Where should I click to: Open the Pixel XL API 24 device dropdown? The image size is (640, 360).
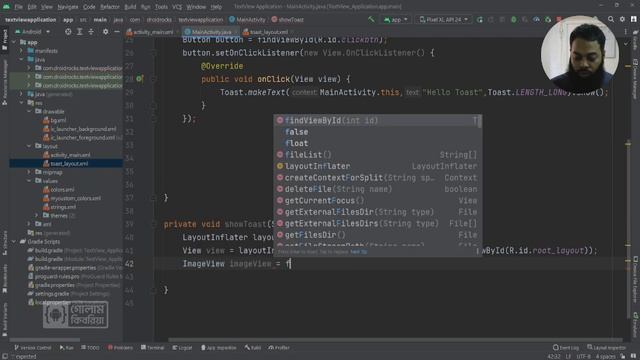[444, 19]
